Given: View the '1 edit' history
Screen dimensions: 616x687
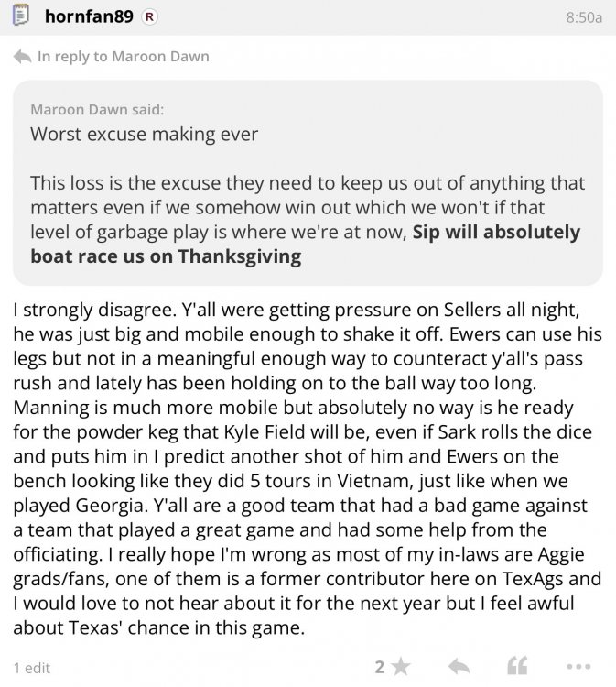Looking at the screenshot, I should (32, 668).
